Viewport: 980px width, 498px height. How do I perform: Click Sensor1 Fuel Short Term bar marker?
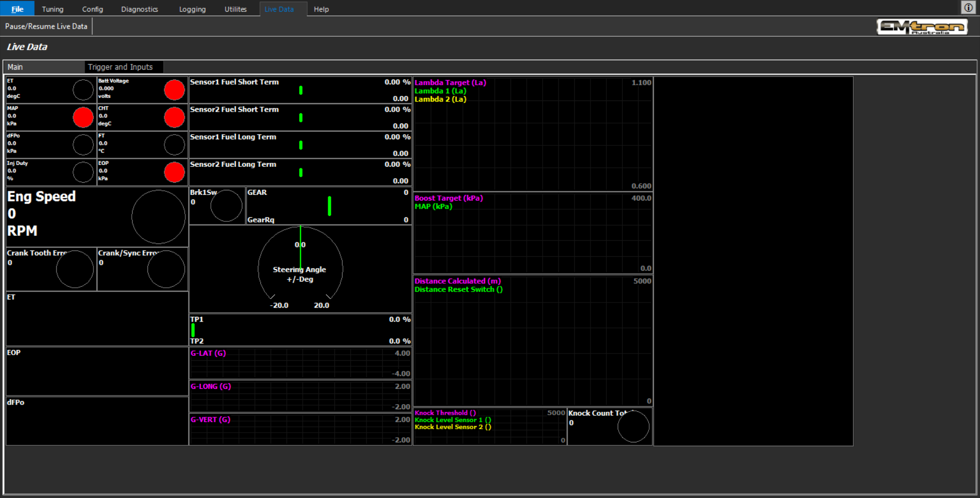(x=301, y=90)
